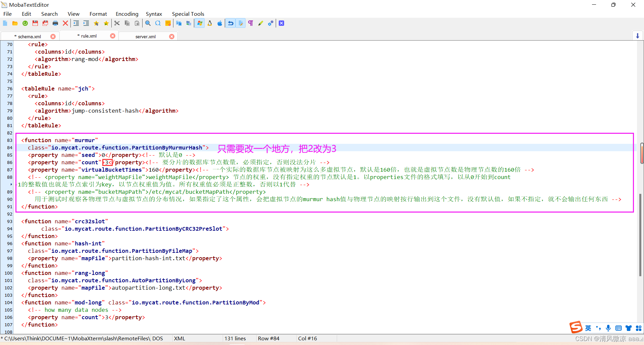Click the XML syntax indicator in status bar
The image size is (644, 345).
click(x=179, y=338)
